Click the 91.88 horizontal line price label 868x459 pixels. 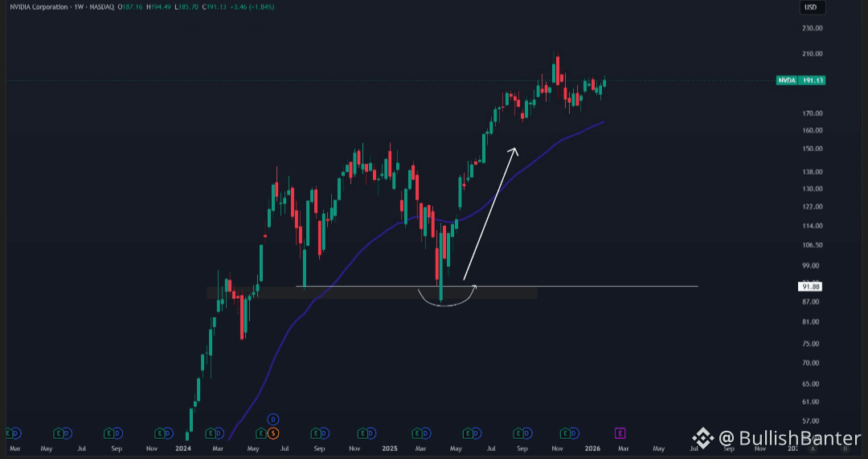810,286
